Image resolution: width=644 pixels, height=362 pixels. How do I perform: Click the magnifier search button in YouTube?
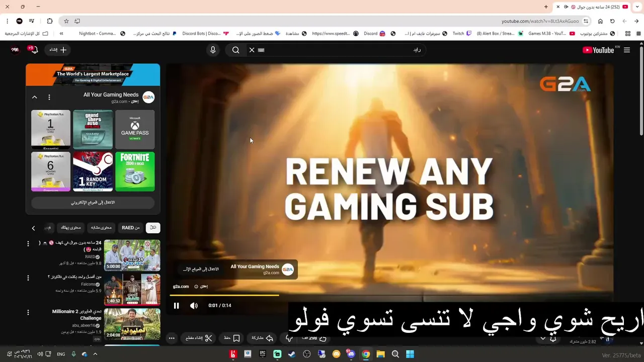[x=235, y=50]
